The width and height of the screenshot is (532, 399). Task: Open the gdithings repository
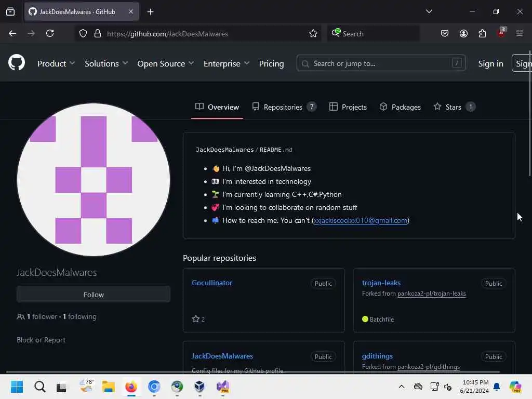tap(377, 356)
